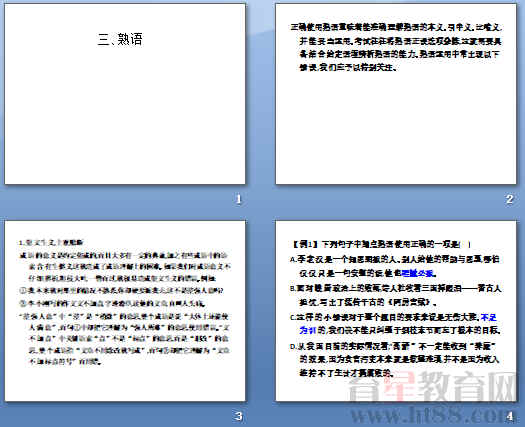Viewport: 525px width, 427px height.
Task: Click the slide number 4 label
Action: pos(509,416)
